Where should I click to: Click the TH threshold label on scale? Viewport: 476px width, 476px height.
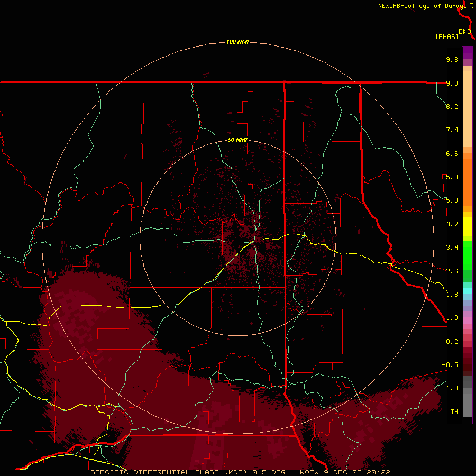pyautogui.click(x=454, y=412)
